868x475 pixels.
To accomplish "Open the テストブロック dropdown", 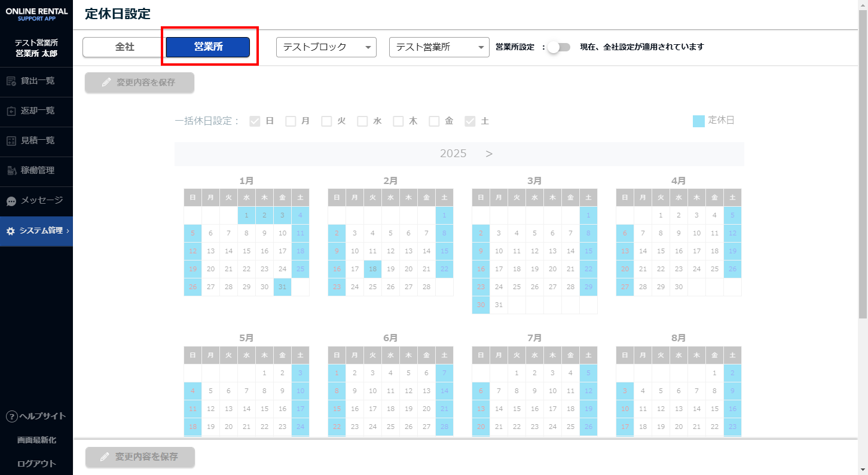I will point(326,47).
